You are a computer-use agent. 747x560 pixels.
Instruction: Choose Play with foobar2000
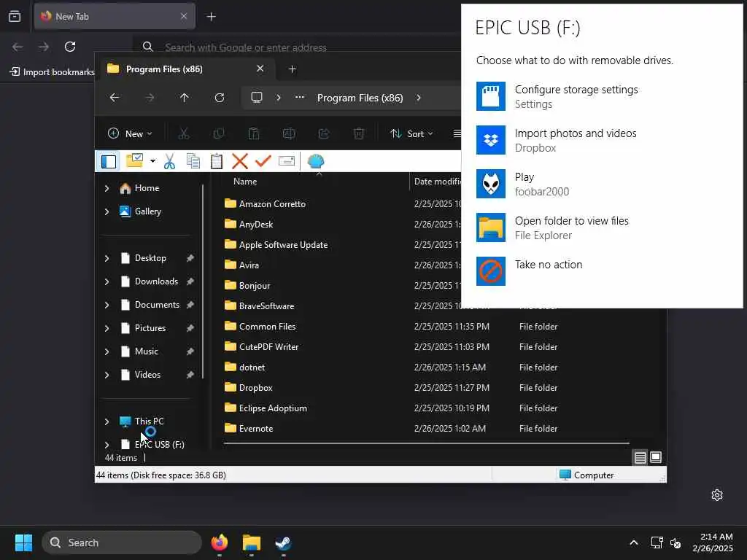pos(602,184)
